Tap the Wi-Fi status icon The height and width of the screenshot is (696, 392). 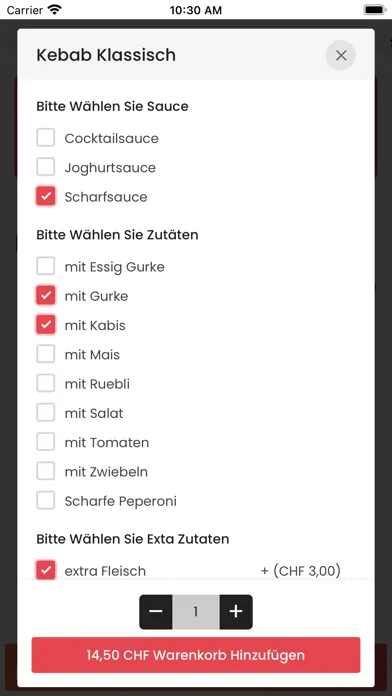[55, 9]
